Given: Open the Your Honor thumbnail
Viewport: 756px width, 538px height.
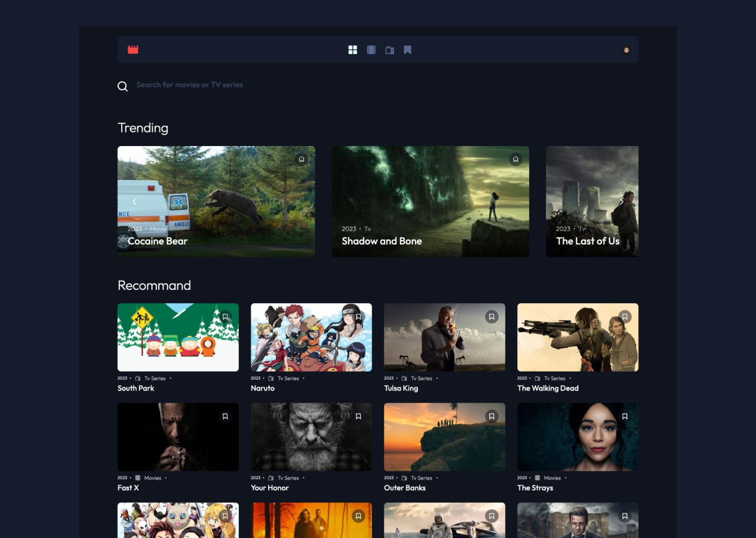Looking at the screenshot, I should coord(311,437).
